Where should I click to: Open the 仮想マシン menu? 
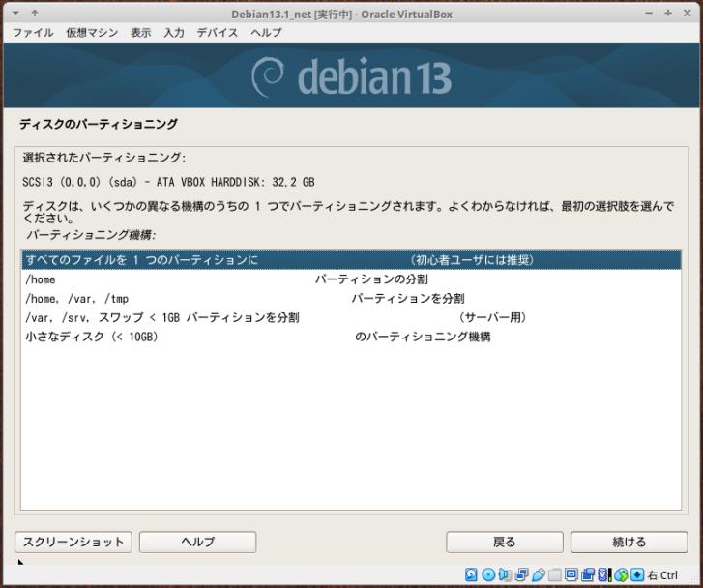click(92, 32)
